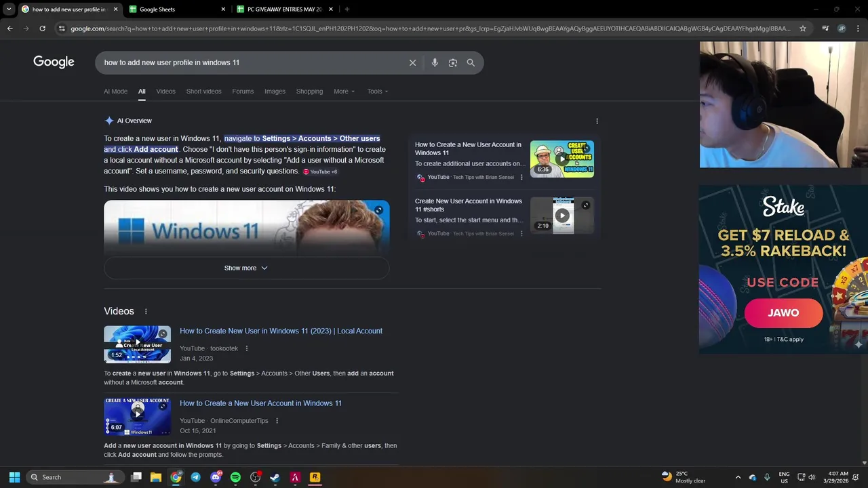Open Google Lens image search icon
Image resolution: width=868 pixels, height=488 pixels.
point(453,62)
